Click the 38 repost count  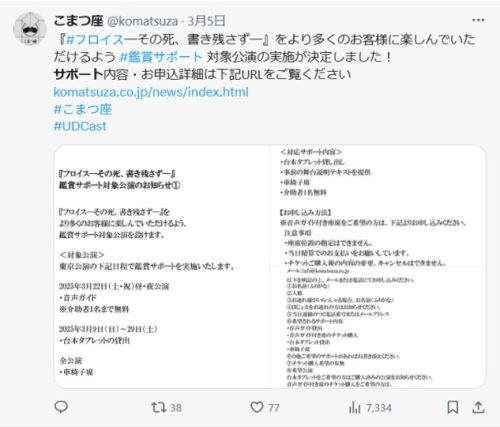click(x=176, y=408)
